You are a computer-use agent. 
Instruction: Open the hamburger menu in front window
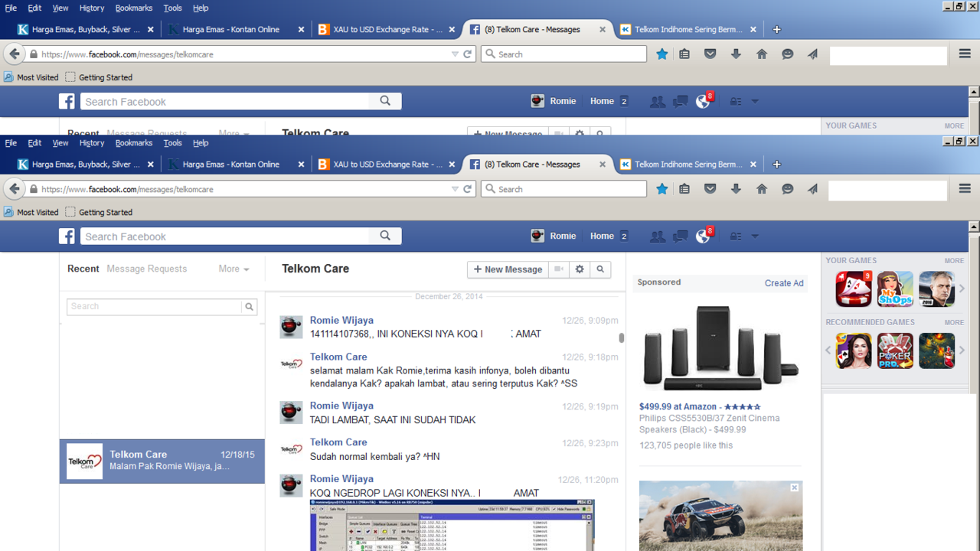click(x=965, y=189)
